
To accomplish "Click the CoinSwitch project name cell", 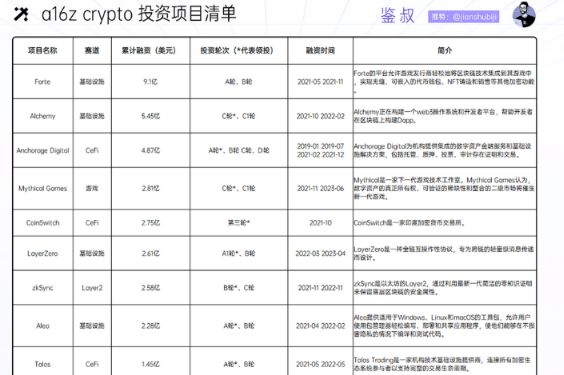I will click(x=42, y=223).
